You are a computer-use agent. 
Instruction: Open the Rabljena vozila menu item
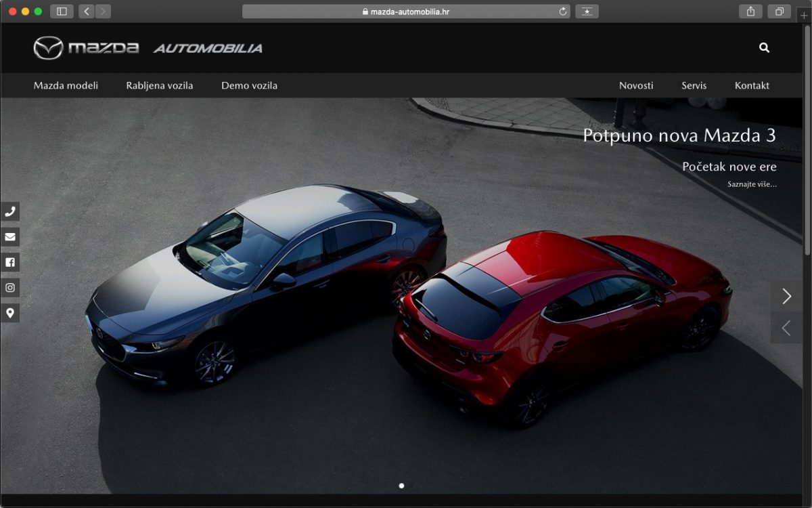(x=159, y=85)
